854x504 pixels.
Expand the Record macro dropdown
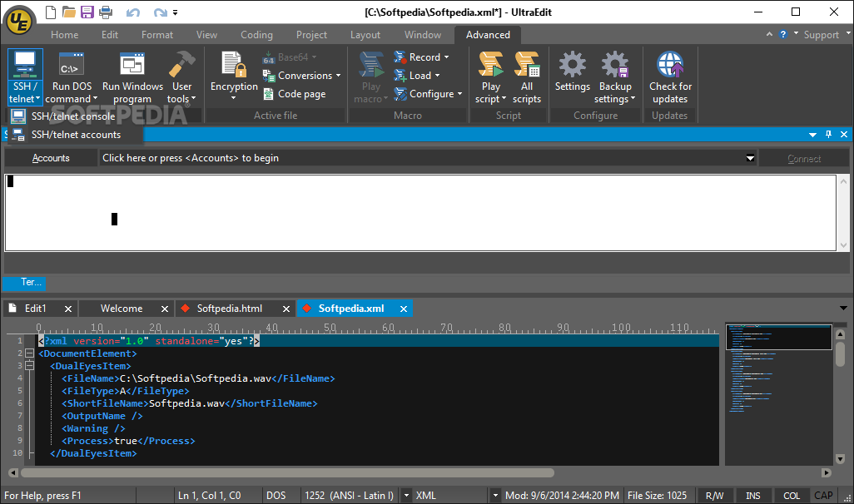click(x=447, y=57)
